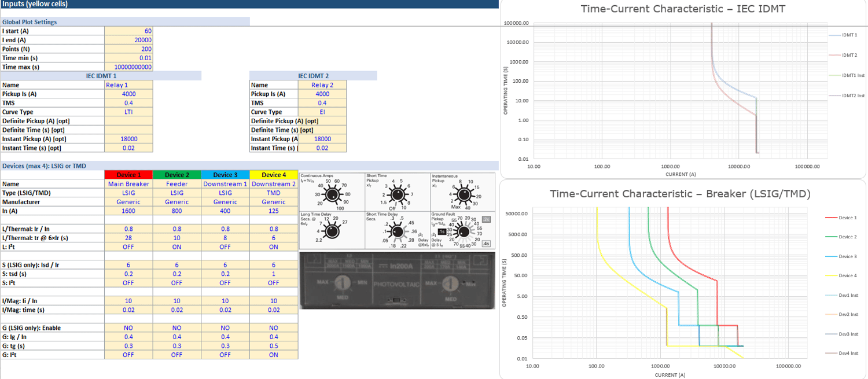Image resolution: width=868 pixels, height=379 pixels.
Task: Click the red Device 1 column header
Action: tap(128, 175)
